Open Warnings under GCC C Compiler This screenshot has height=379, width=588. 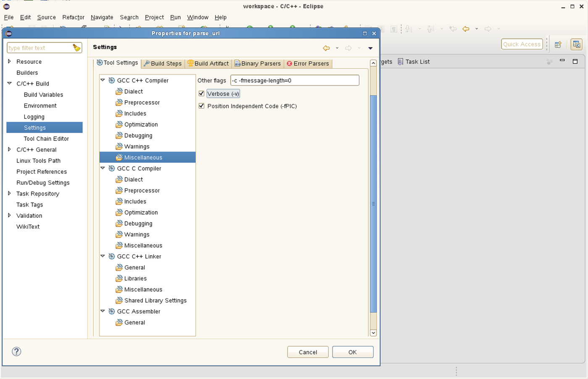136,235
